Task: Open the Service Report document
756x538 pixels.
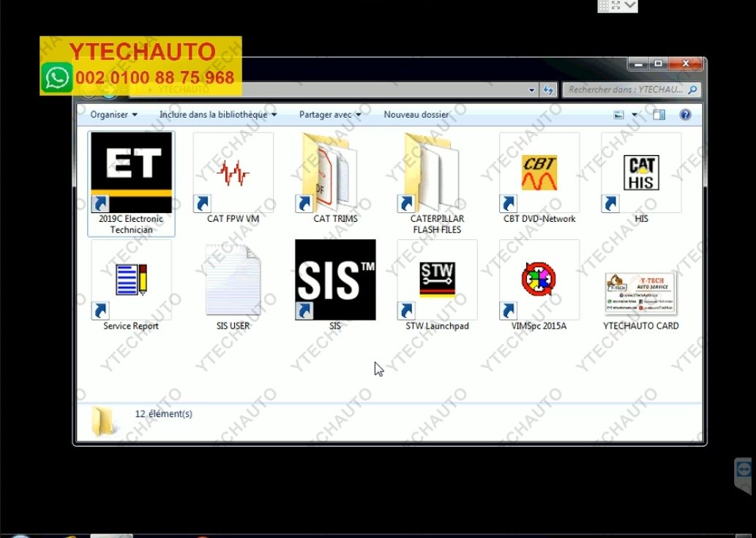Action: pos(131,280)
